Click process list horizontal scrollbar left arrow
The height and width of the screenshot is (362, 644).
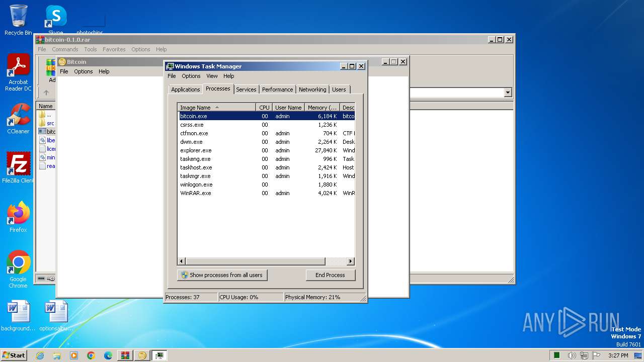coord(182,261)
